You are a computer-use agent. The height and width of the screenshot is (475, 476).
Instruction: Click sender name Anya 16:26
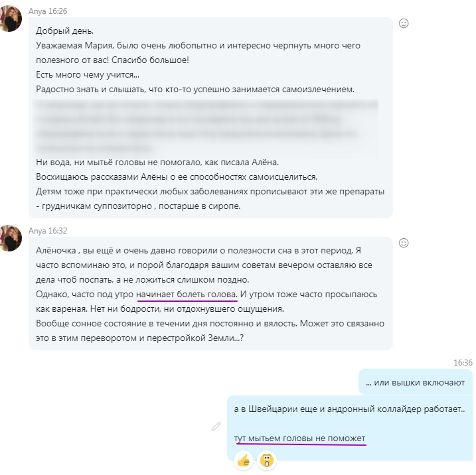point(48,11)
